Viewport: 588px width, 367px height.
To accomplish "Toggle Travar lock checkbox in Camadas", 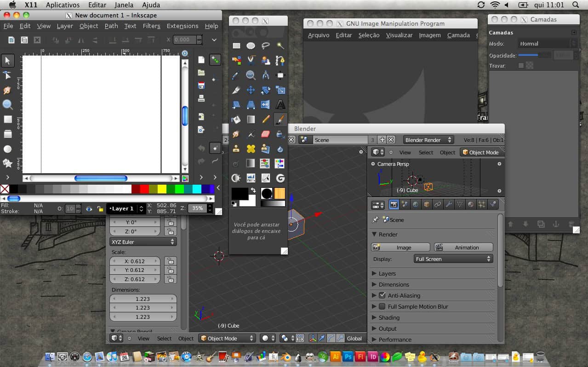I will point(521,66).
